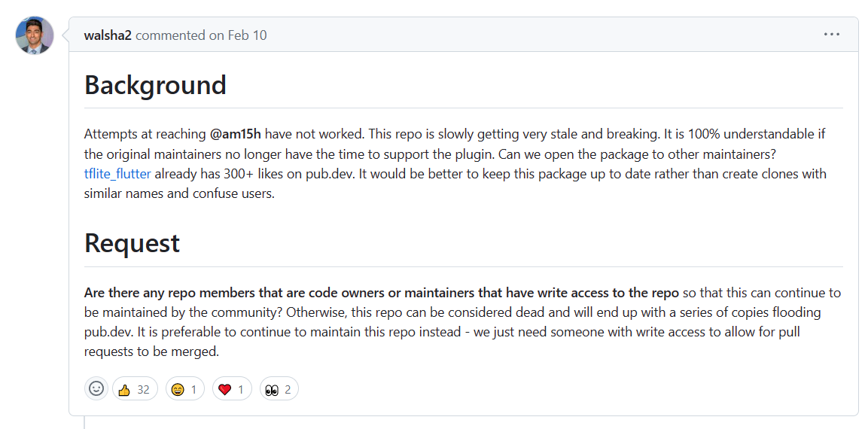Click the 'Background' section heading
Viewport: 868px width, 429px height.
[x=156, y=85]
